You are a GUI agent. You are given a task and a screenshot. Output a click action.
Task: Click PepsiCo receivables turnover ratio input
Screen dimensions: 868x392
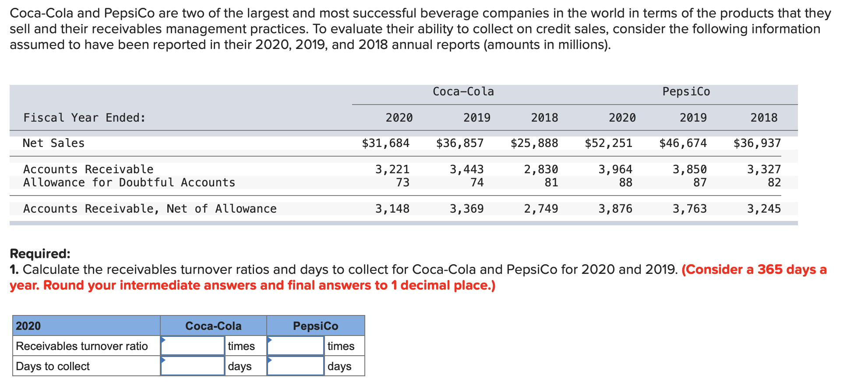[x=296, y=346]
